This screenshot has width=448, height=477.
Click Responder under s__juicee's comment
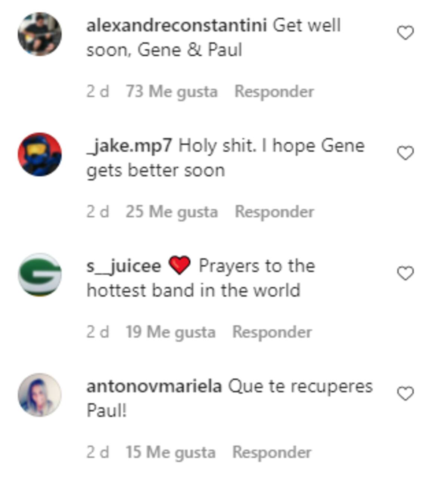pyautogui.click(x=272, y=332)
